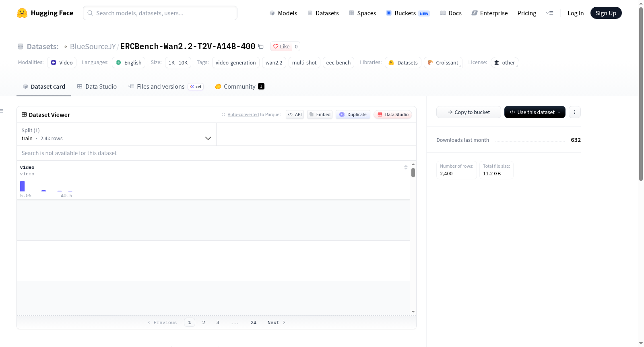644x347 pixels.
Task: Click the Sign Up button
Action: pyautogui.click(x=606, y=13)
